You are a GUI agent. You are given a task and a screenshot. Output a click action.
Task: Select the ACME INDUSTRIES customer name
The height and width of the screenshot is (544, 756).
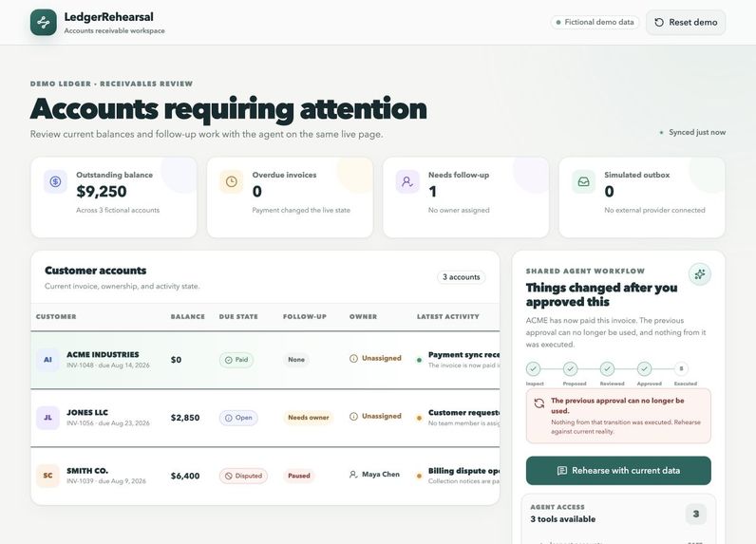103,355
